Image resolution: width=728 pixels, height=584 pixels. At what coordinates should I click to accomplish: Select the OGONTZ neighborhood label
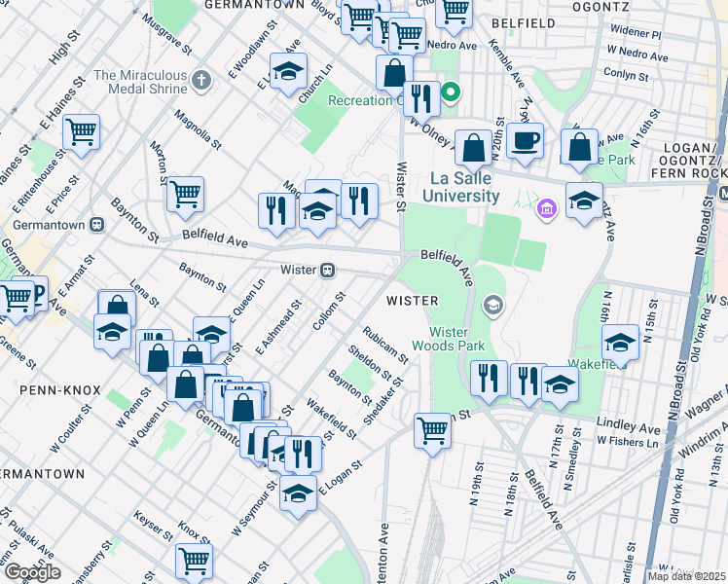[601, 7]
